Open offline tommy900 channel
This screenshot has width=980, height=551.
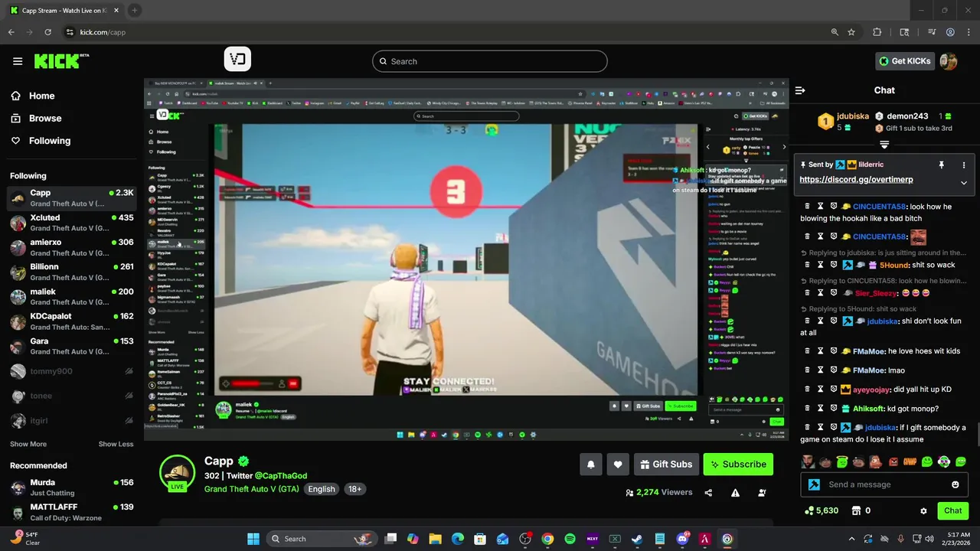[x=72, y=371]
